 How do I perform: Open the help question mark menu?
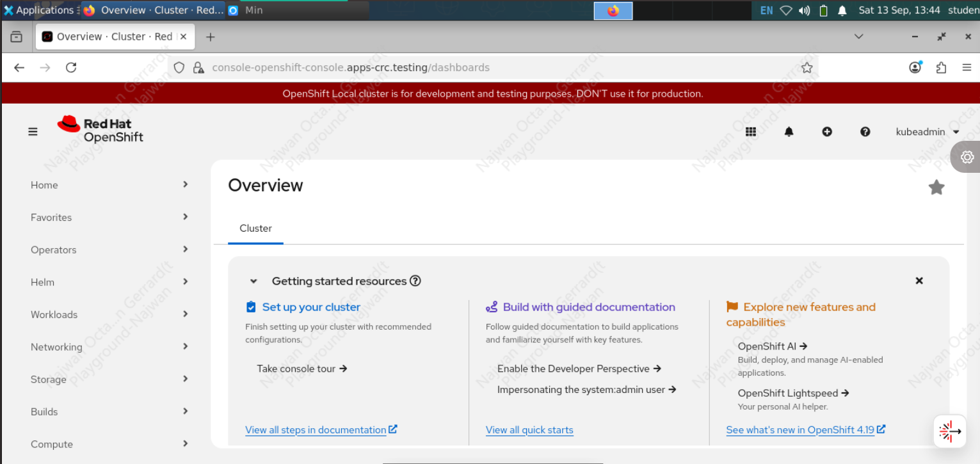click(x=865, y=132)
